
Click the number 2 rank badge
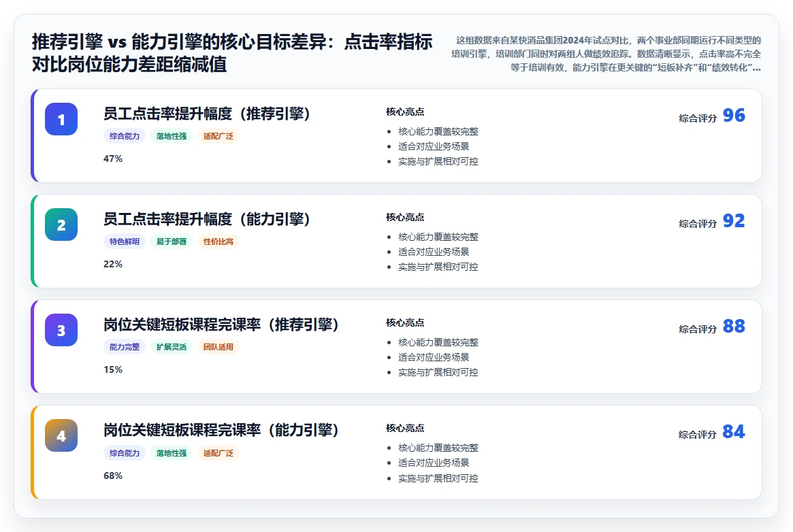(x=61, y=225)
